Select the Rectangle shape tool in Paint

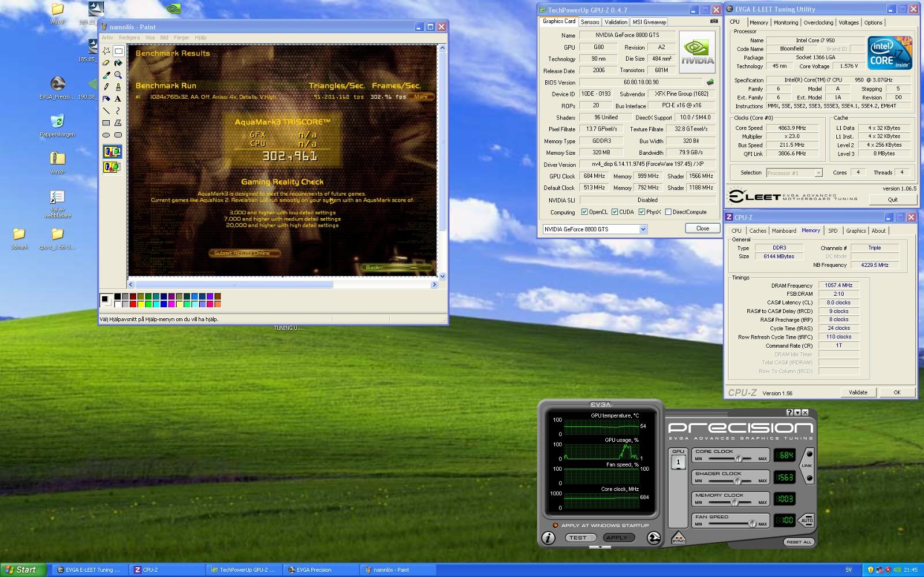pyautogui.click(x=106, y=122)
